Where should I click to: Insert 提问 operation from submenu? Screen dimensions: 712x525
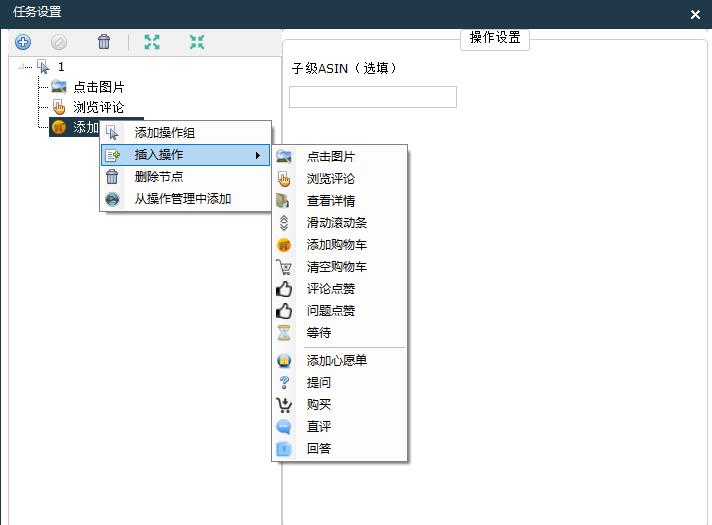[x=340, y=383]
